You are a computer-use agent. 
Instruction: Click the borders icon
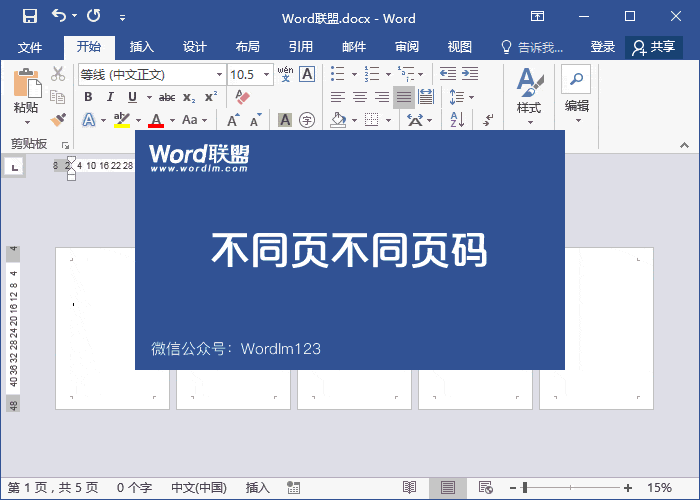pos(371,120)
